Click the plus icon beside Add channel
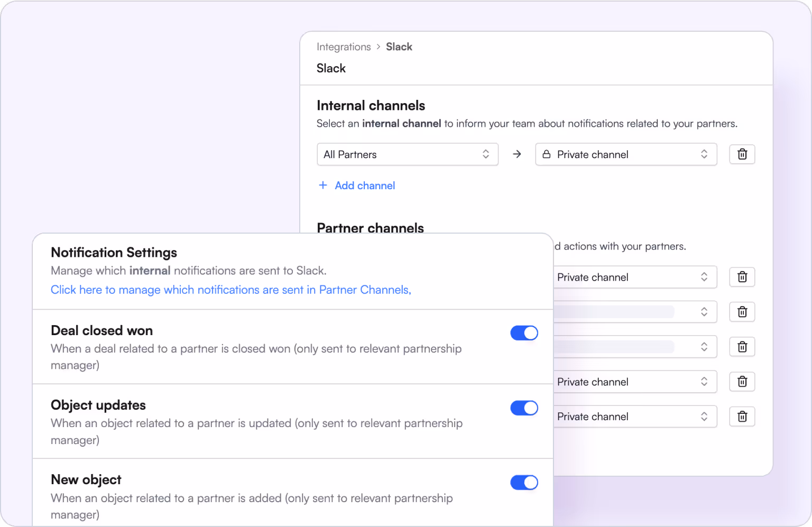The height and width of the screenshot is (527, 812). click(x=323, y=186)
